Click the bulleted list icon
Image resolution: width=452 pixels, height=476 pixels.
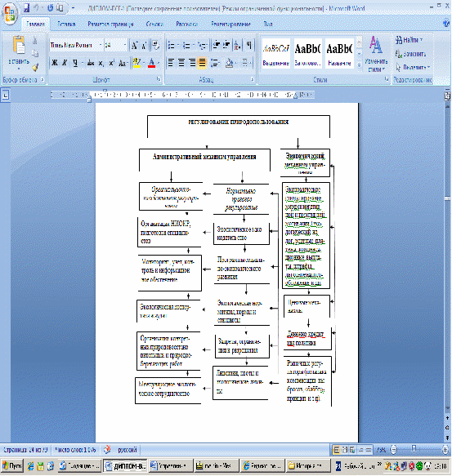coord(172,46)
